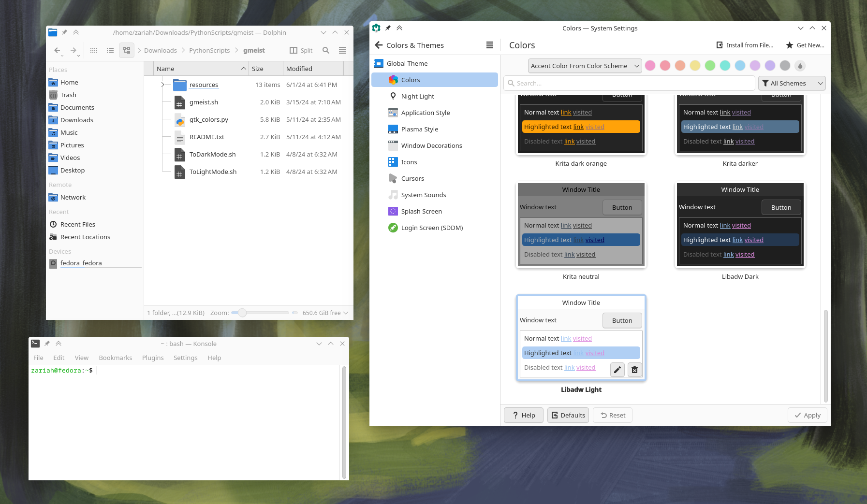Viewport: 867px width, 504px height.
Task: Switch Dolphin to icons view mode
Action: click(x=94, y=50)
